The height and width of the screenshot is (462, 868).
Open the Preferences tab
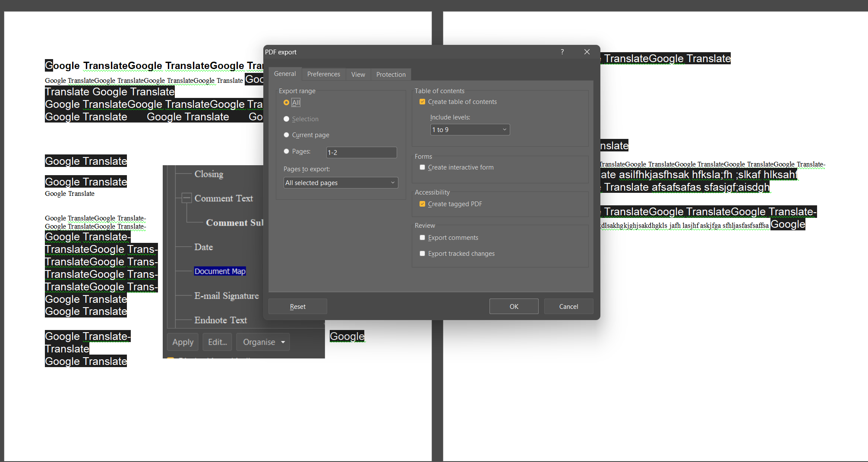point(323,74)
